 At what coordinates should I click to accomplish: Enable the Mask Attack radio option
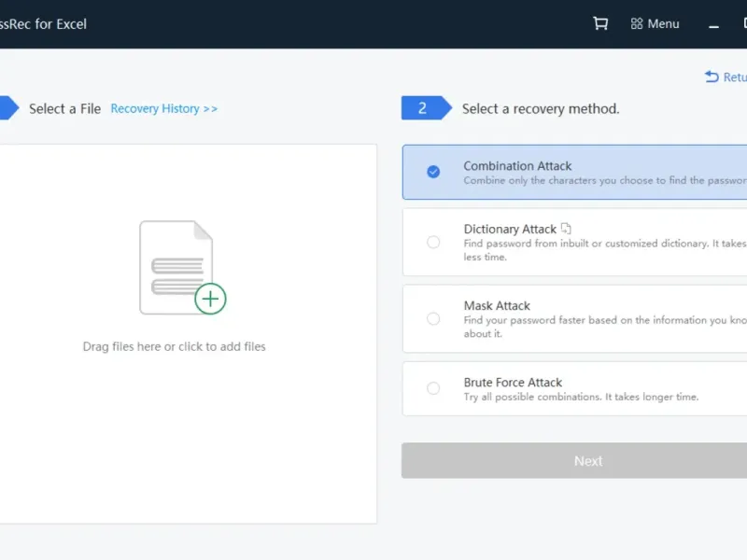click(x=433, y=319)
